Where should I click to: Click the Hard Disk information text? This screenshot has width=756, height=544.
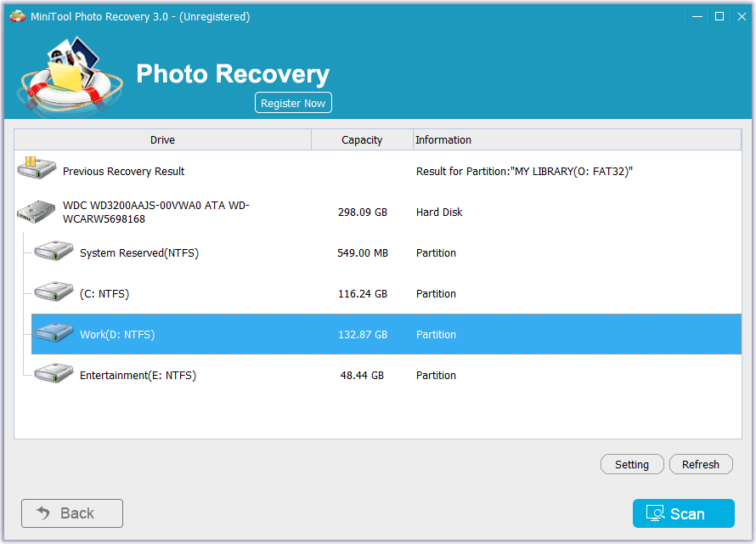coord(439,212)
